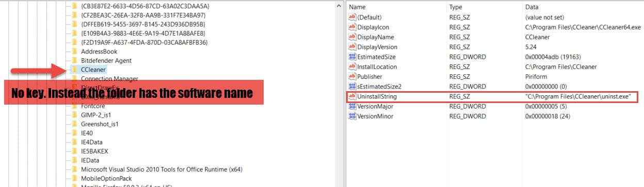Click the Greenshot_is1 folder icon
This screenshot has width=644, height=187.
click(74, 124)
